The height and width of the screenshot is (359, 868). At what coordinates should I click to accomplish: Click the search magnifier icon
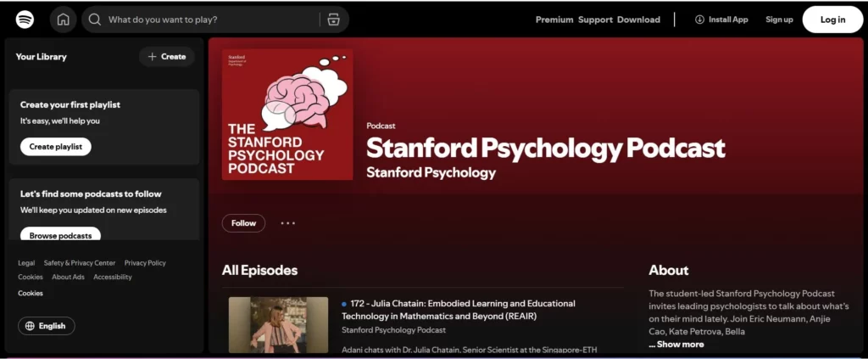[x=95, y=20]
